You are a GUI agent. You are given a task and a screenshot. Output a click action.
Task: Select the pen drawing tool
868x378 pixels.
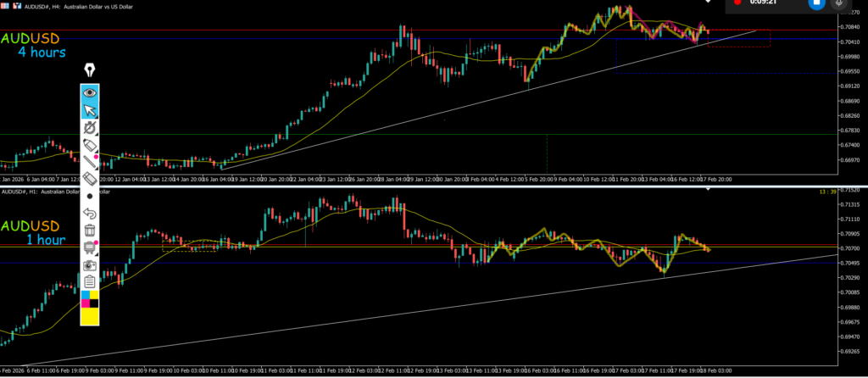coord(90,127)
